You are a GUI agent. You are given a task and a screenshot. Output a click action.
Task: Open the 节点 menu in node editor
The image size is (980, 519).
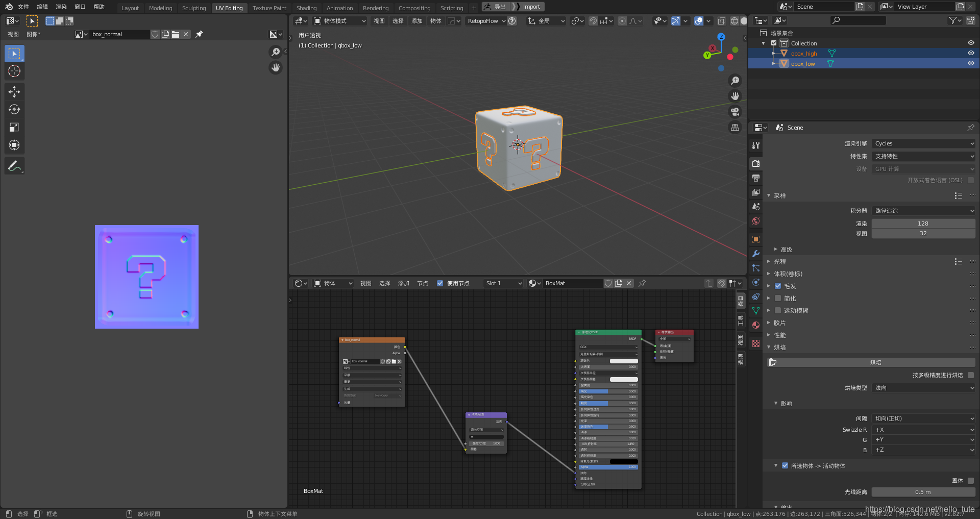pyautogui.click(x=423, y=283)
